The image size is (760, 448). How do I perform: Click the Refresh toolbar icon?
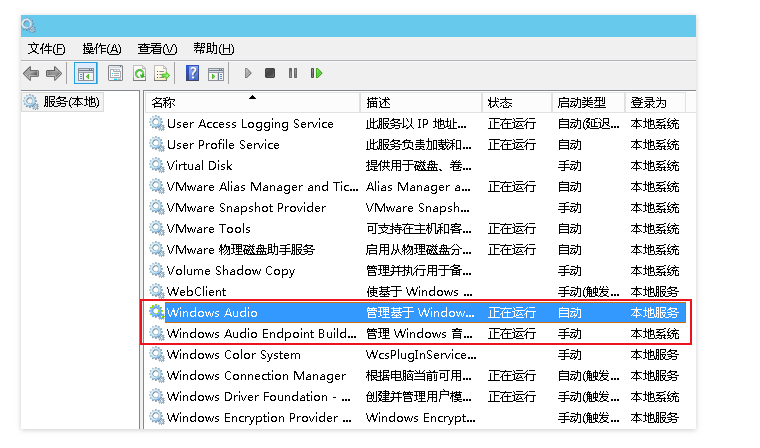click(140, 74)
